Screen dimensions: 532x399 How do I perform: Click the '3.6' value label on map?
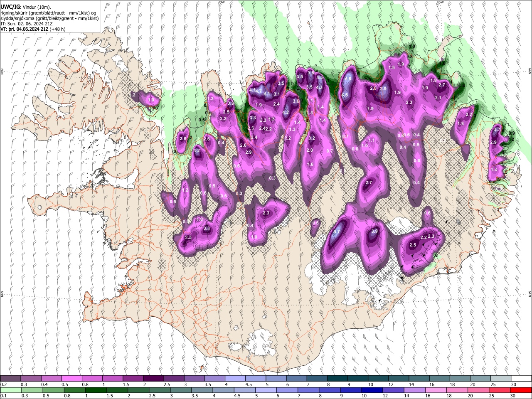coord(296,101)
